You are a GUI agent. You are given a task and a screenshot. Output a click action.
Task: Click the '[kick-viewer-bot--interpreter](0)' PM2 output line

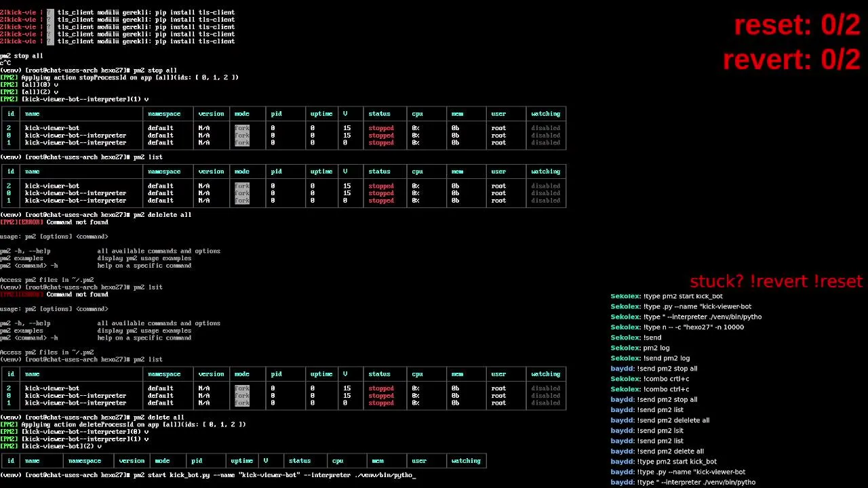tap(75, 432)
